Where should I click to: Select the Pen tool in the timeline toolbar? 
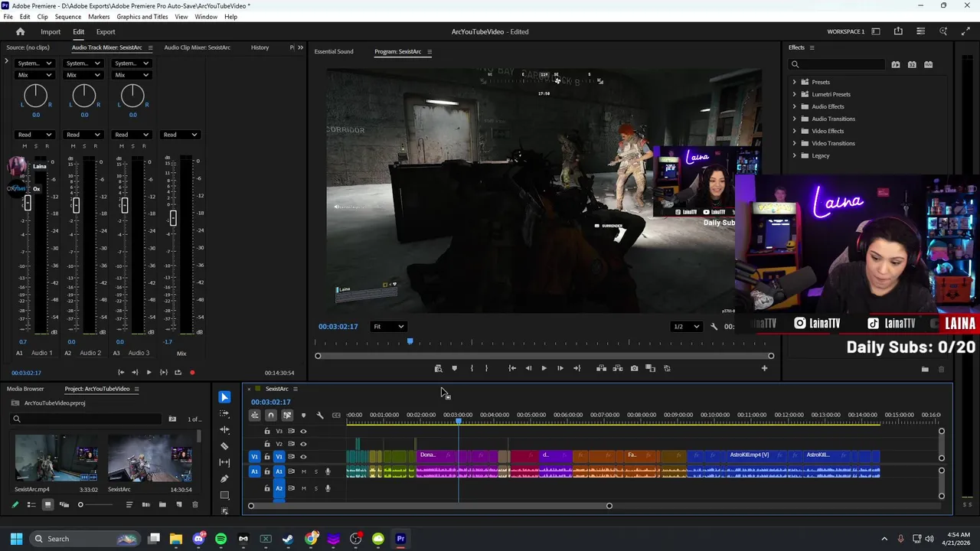(x=224, y=478)
